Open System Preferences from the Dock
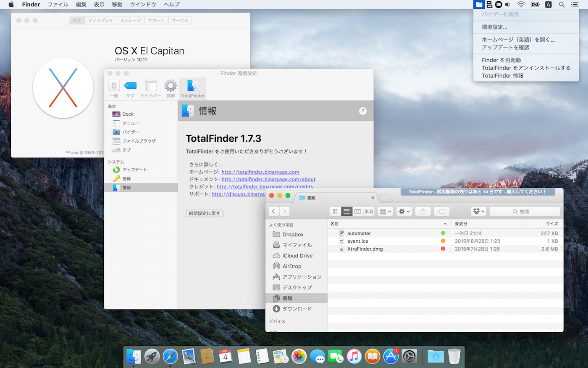Image resolution: width=588 pixels, height=368 pixels. [x=409, y=356]
